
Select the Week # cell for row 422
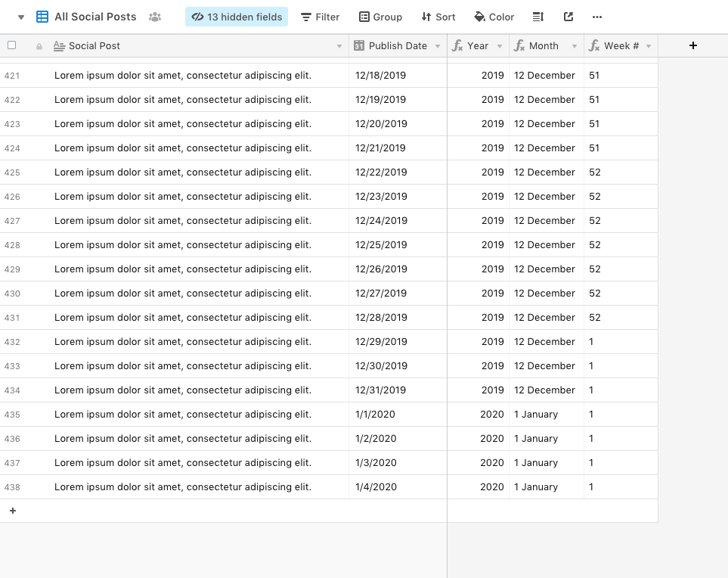pyautogui.click(x=621, y=99)
